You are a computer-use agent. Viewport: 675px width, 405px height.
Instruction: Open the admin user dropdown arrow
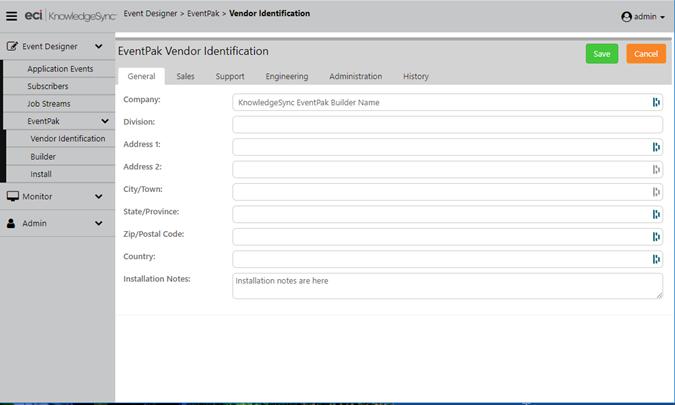(x=663, y=17)
